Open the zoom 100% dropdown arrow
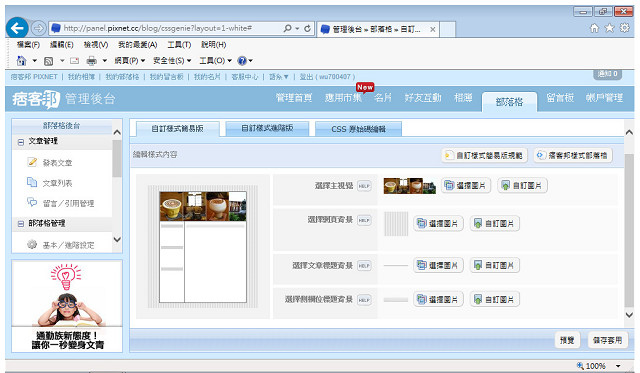 point(618,366)
